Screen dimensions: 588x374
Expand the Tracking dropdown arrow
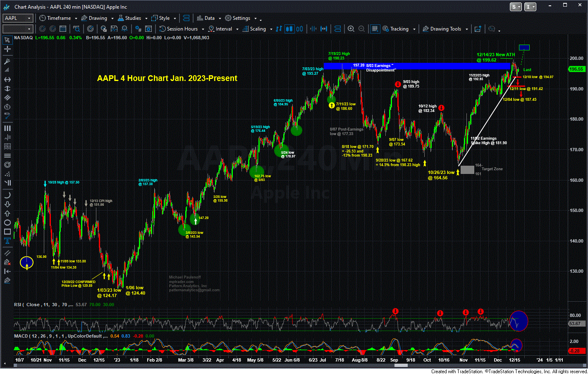[x=414, y=29]
